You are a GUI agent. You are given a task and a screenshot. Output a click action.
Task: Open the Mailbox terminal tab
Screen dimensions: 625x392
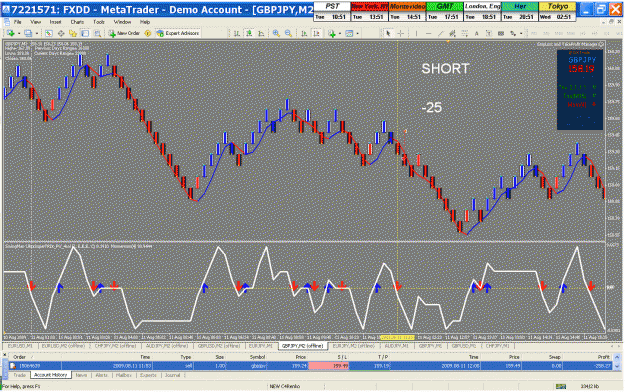coord(124,375)
